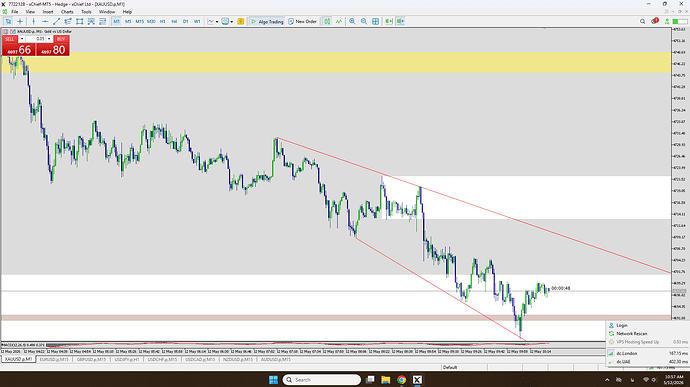Open the Insert menu
The height and width of the screenshot is (387, 690).
48,12
